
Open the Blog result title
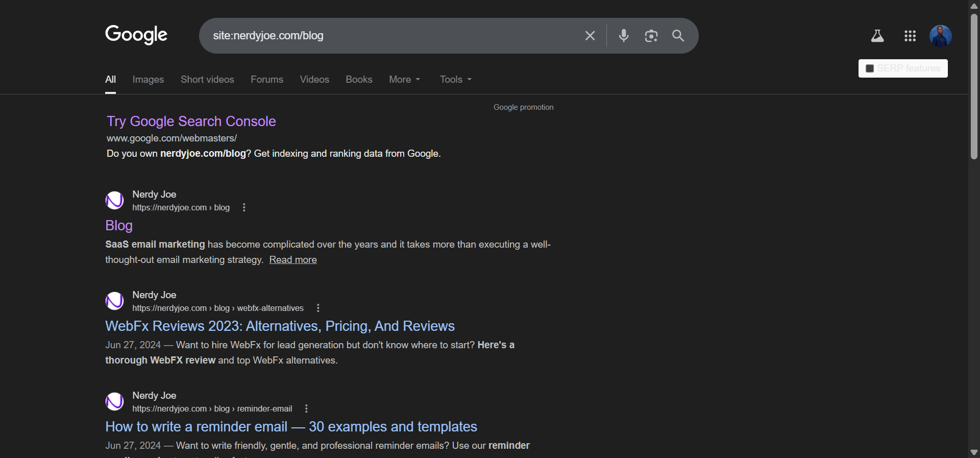[119, 225]
